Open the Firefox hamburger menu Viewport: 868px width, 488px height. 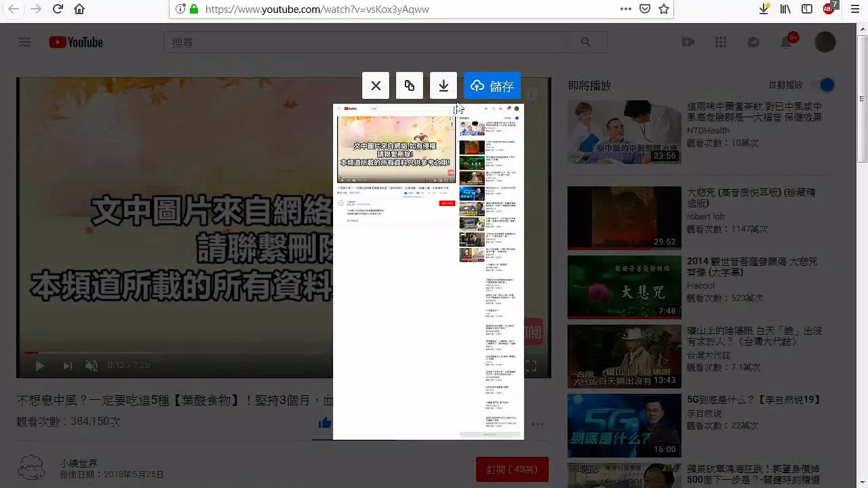click(x=855, y=9)
